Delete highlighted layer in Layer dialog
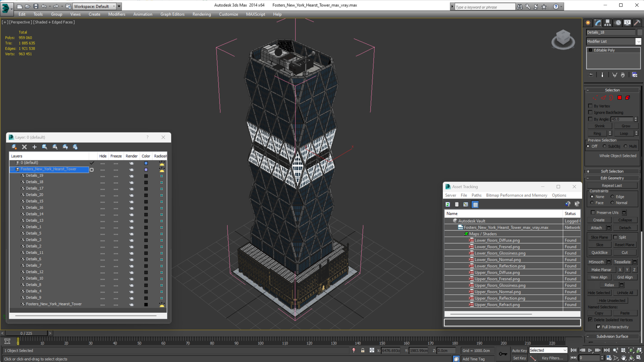644x362 pixels. (x=24, y=147)
